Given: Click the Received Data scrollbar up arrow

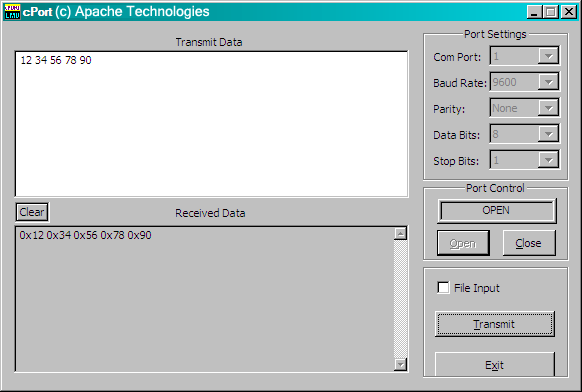Looking at the screenshot, I should [400, 234].
